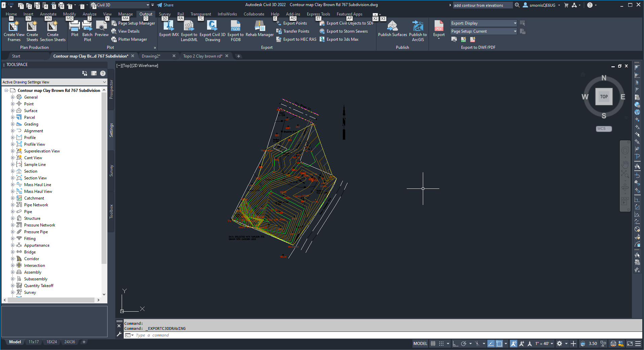This screenshot has height=350, width=644.
Task: Open Workspace Switching gear in status bar
Action: [x=559, y=344]
